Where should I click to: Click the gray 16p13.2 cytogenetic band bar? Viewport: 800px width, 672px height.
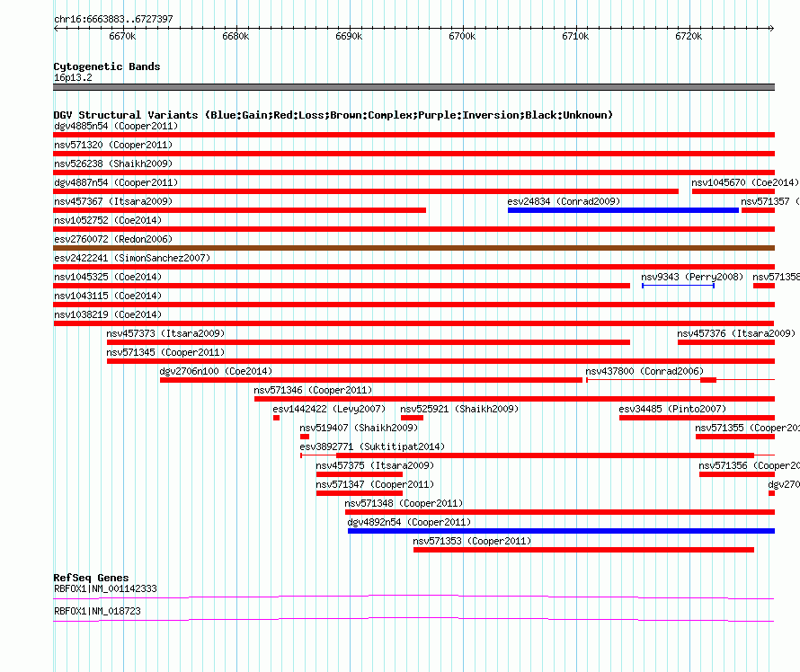pos(413,87)
